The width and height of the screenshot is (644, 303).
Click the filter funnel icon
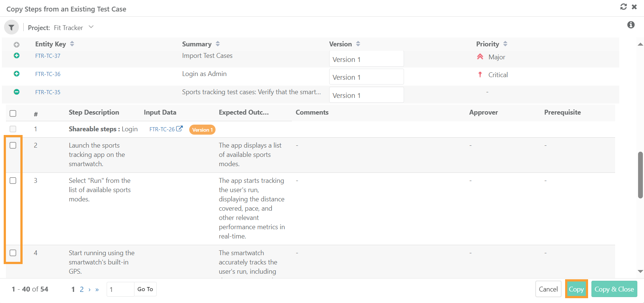[x=11, y=27]
